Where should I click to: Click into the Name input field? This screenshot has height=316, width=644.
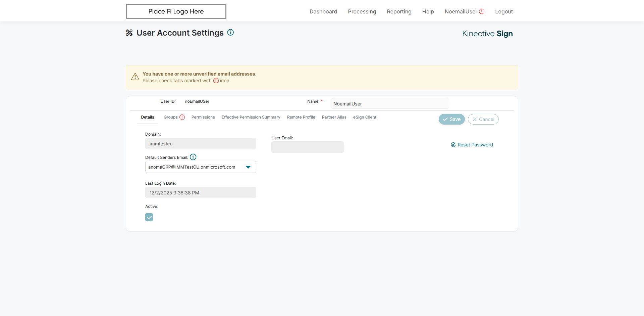[390, 104]
